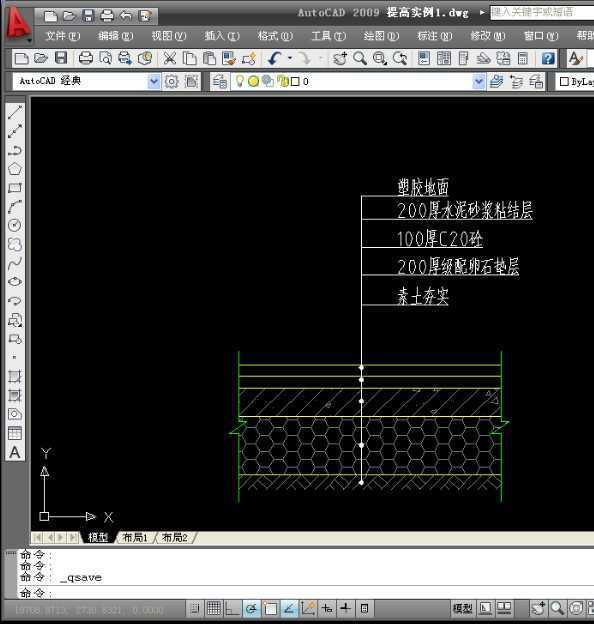Click the 模型 status bar button
594x624 pixels.
coord(463,608)
